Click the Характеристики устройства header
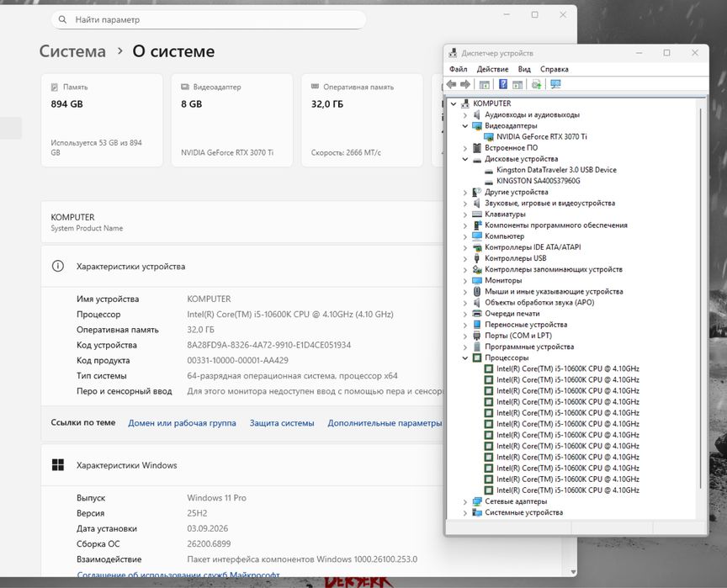 click(242, 267)
